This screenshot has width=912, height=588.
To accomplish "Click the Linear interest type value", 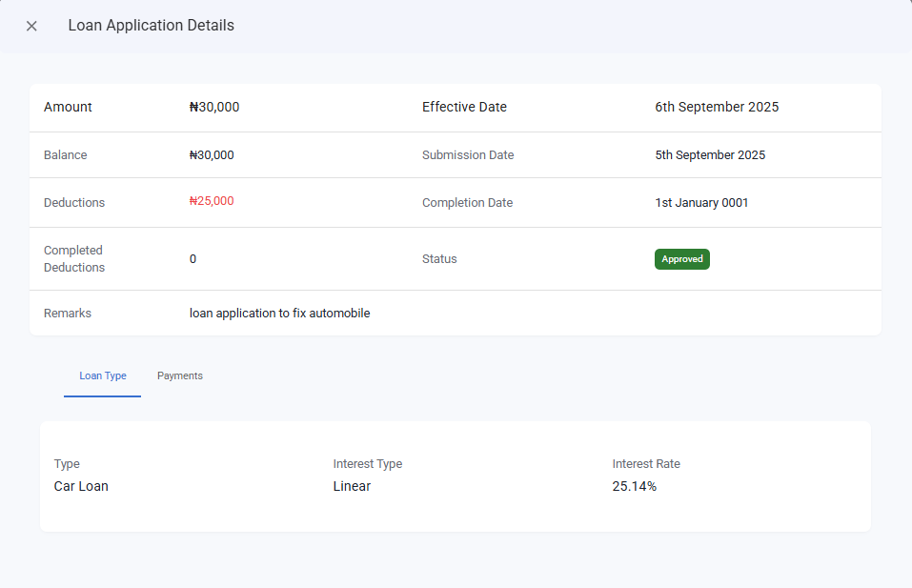I will [352, 486].
